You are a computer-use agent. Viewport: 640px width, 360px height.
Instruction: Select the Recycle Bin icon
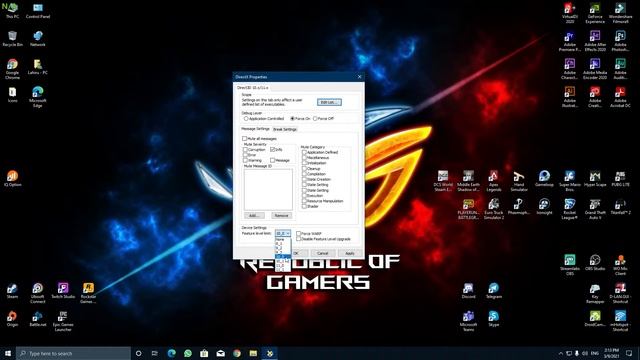(12, 38)
